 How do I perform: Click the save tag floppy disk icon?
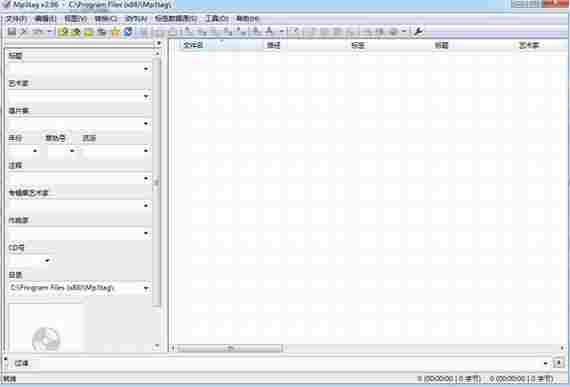click(x=12, y=32)
